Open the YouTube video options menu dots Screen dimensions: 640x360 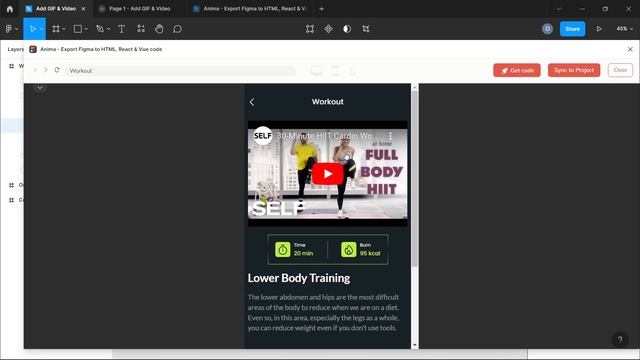[390, 136]
